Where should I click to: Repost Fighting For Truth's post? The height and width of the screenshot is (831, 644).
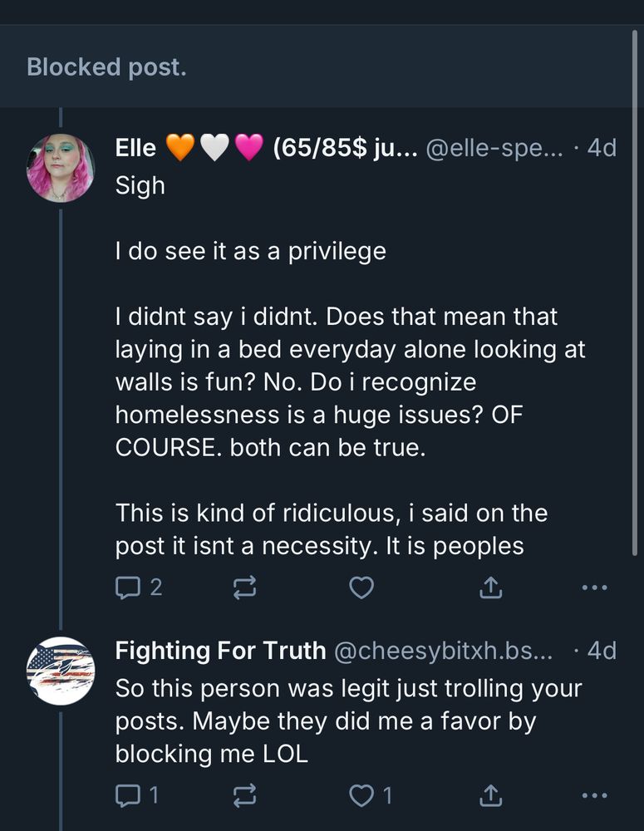click(244, 796)
